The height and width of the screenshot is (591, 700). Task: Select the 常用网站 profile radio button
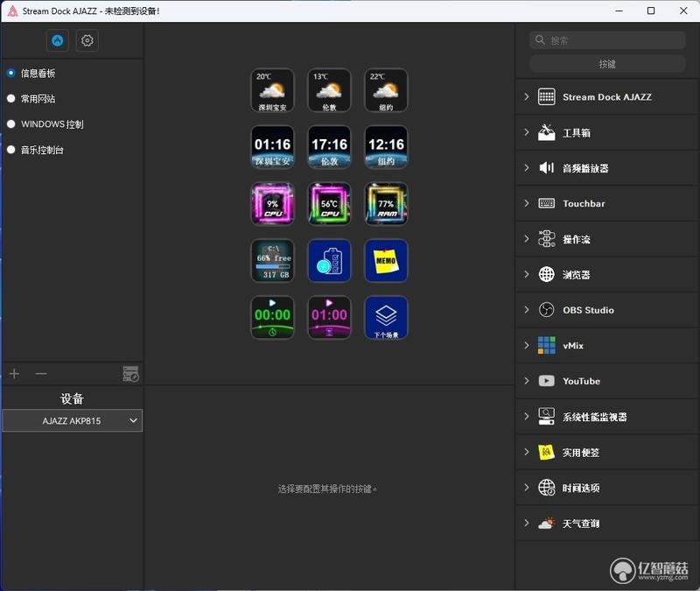[x=11, y=98]
